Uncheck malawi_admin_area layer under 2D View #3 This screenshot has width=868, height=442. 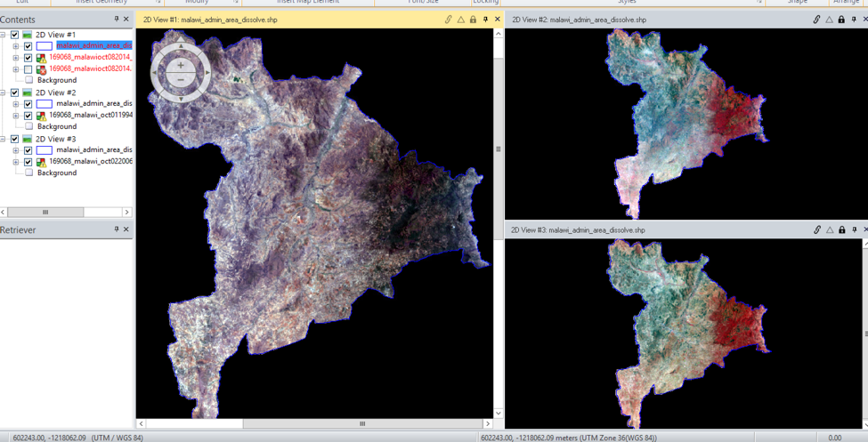point(28,150)
